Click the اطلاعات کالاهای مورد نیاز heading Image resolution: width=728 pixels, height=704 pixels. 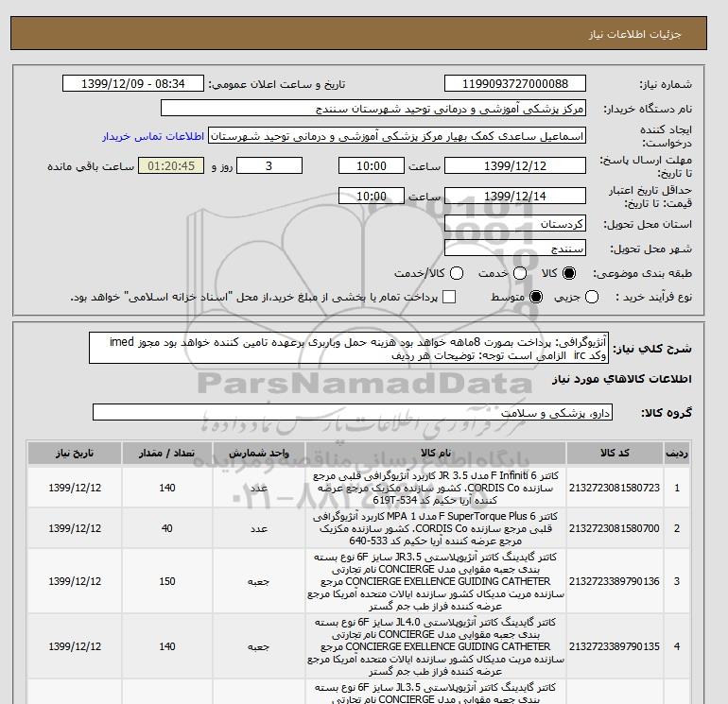click(x=622, y=379)
